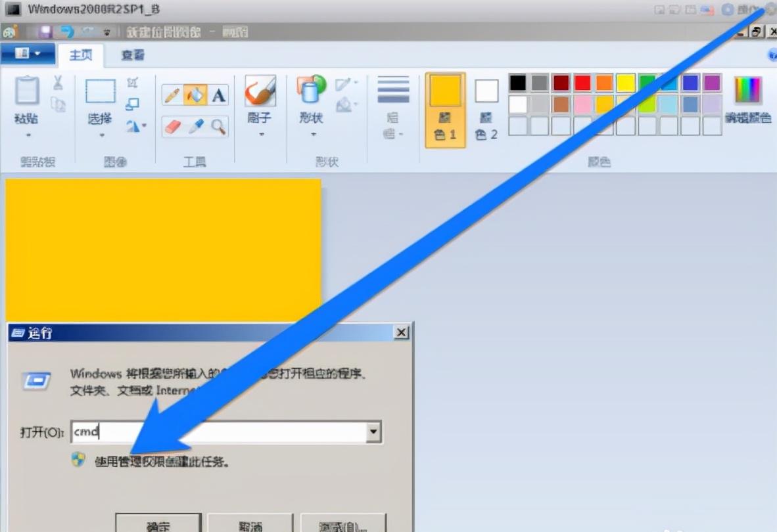Open the Select dropdown arrow

pyautogui.click(x=102, y=135)
